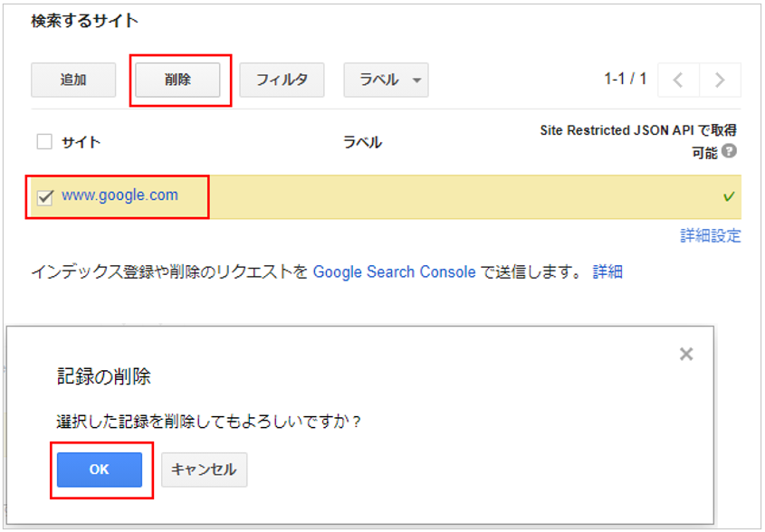
Task: Click キャンセル to cancel deletion
Action: 204,470
